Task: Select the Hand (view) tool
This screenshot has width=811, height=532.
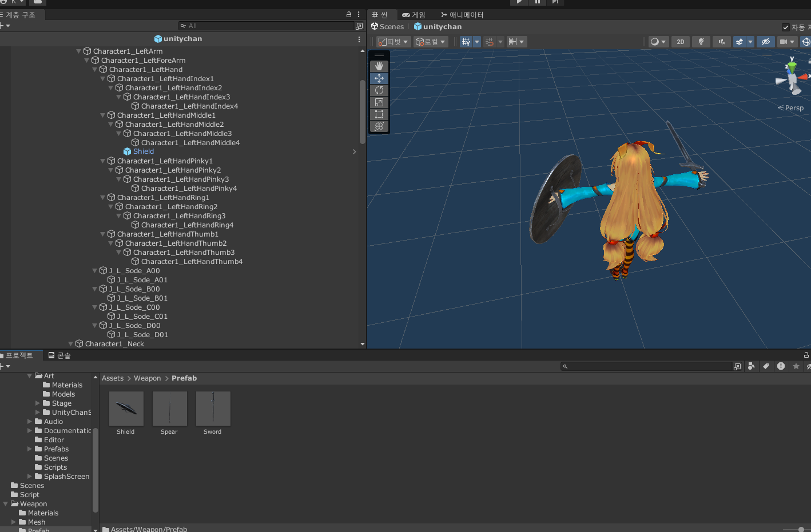Action: (379, 66)
